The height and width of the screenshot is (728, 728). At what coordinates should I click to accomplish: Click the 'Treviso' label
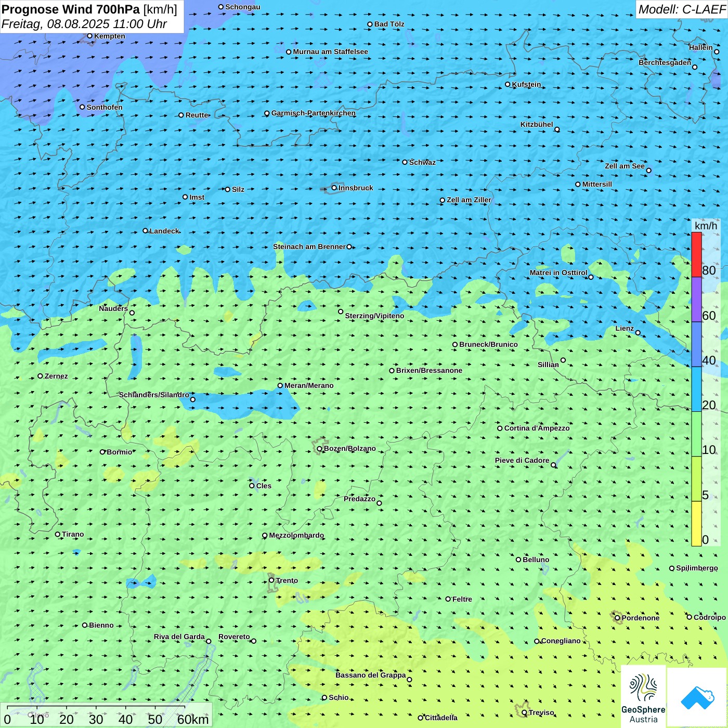point(541,712)
